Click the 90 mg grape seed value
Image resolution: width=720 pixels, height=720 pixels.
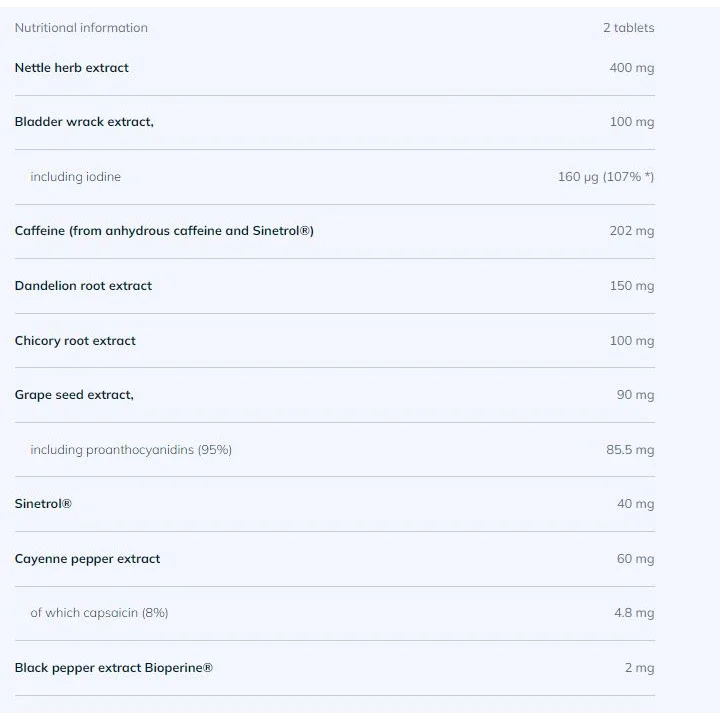click(x=636, y=395)
